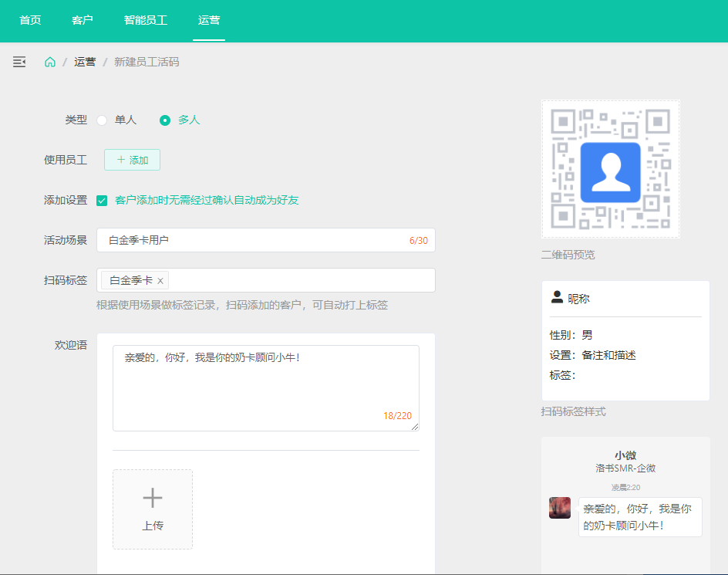Image resolution: width=728 pixels, height=575 pixels.
Task: Select the 单人 type radio button
Action: pyautogui.click(x=102, y=120)
